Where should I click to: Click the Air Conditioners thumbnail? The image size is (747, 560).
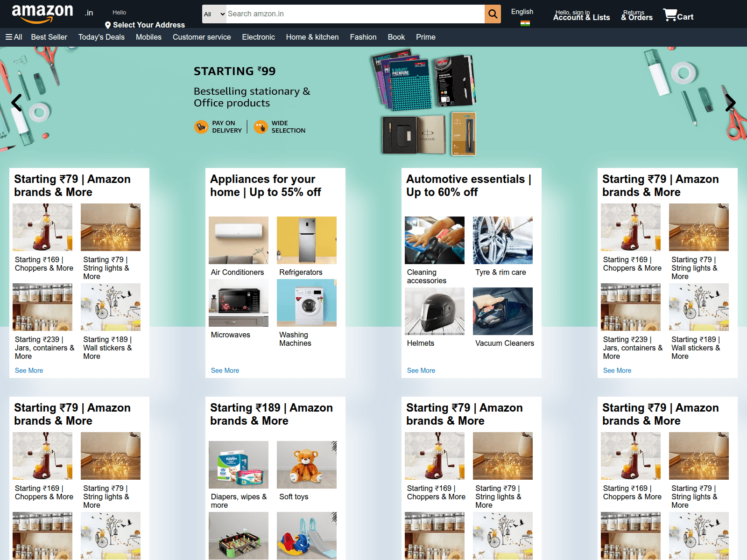[x=239, y=240]
